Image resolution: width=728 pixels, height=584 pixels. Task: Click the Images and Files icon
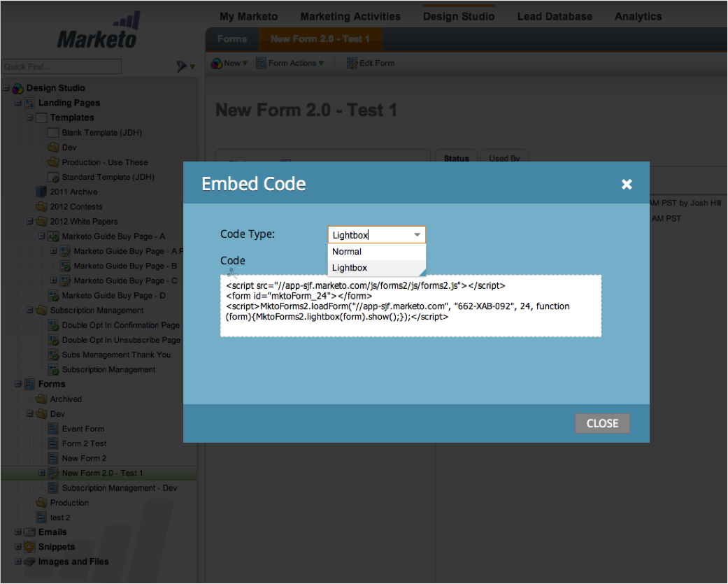[x=29, y=562]
